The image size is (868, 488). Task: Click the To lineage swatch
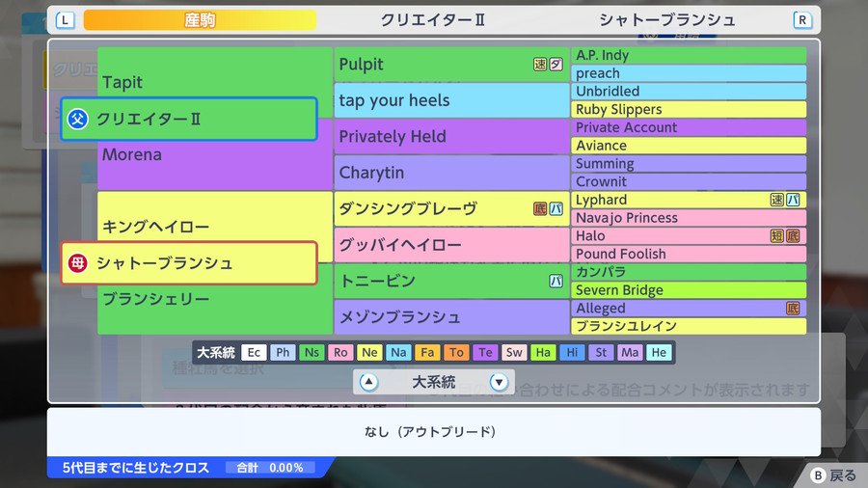456,352
